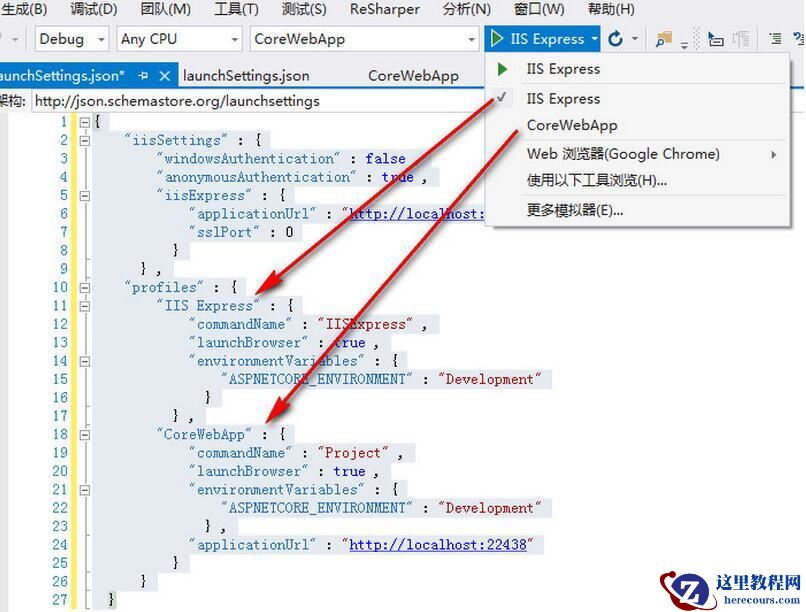The width and height of the screenshot is (806, 612).
Task: Switch to the CoreWebApp tab
Action: [413, 76]
